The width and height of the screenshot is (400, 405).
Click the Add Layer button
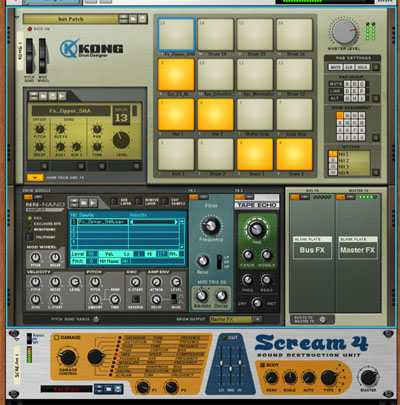(x=114, y=201)
